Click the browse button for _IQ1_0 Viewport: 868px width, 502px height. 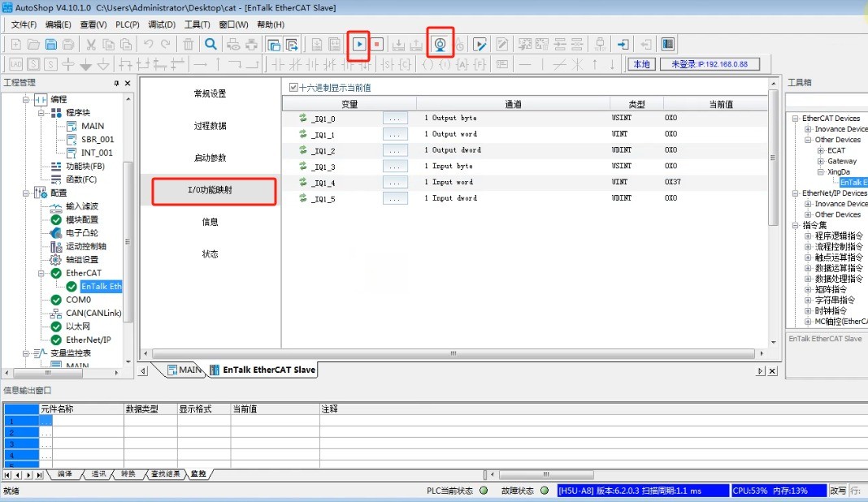coord(395,119)
